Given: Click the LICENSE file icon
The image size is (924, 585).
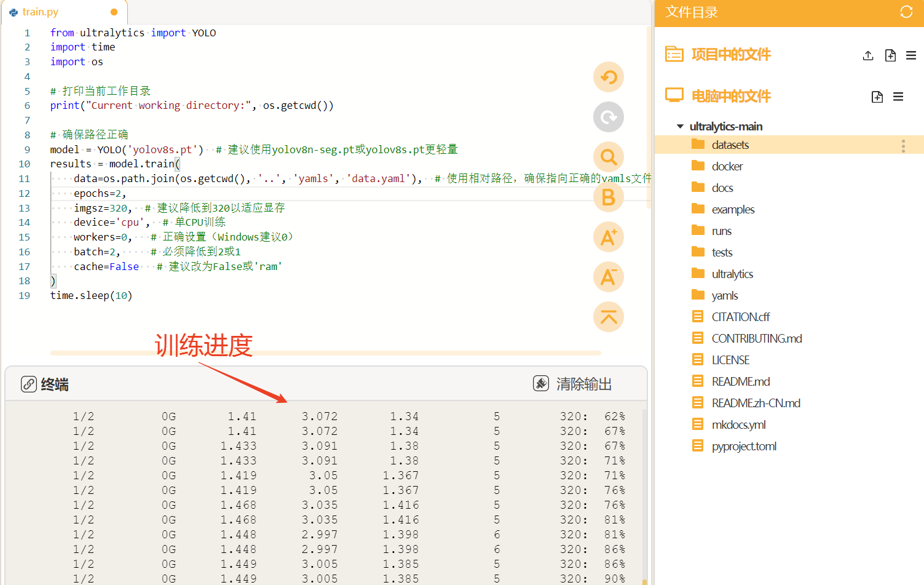Looking at the screenshot, I should pos(698,359).
